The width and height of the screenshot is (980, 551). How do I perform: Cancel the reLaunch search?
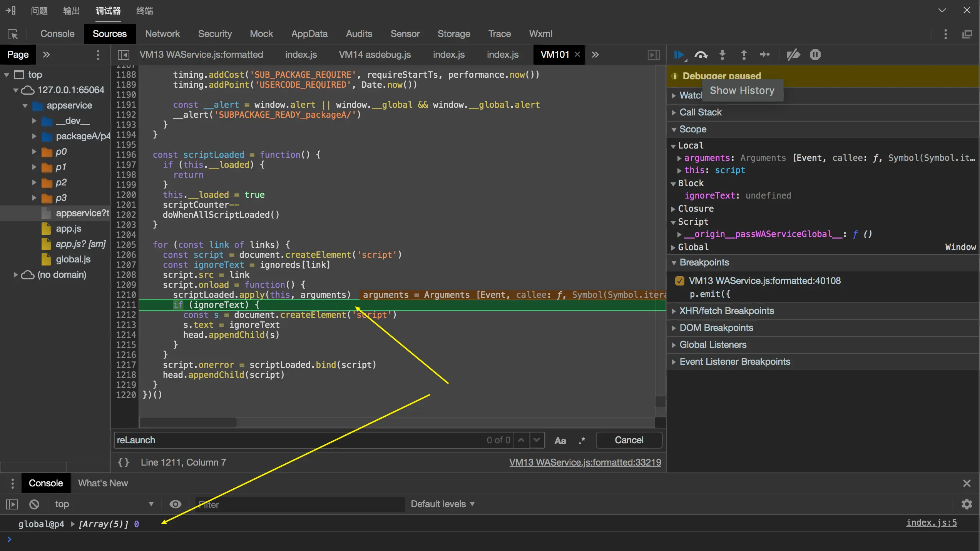629,440
